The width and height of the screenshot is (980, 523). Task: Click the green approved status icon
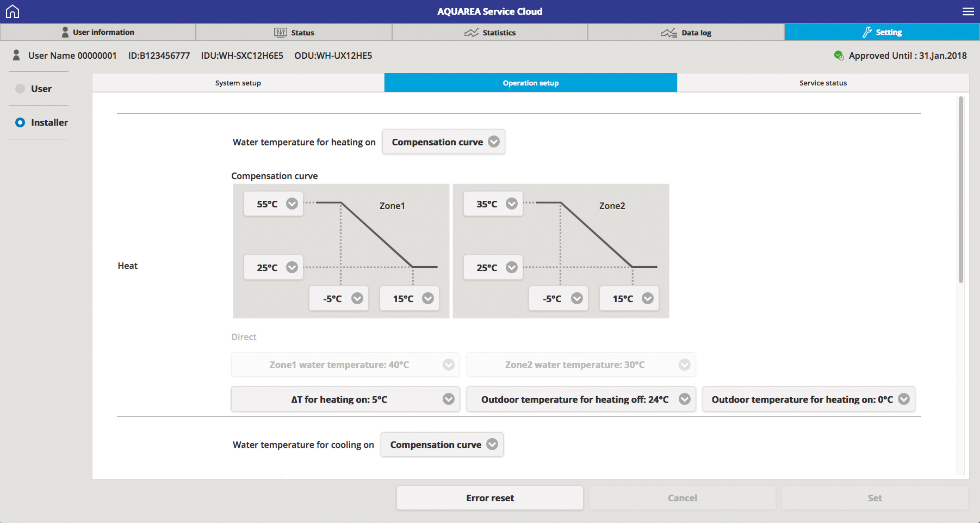coord(839,56)
